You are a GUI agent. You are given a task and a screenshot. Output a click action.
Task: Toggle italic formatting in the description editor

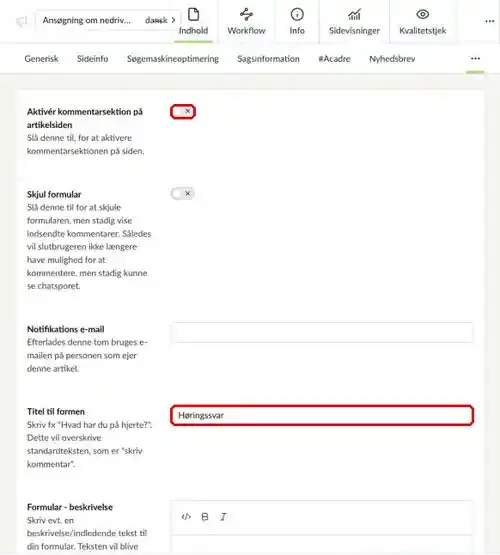(223, 517)
